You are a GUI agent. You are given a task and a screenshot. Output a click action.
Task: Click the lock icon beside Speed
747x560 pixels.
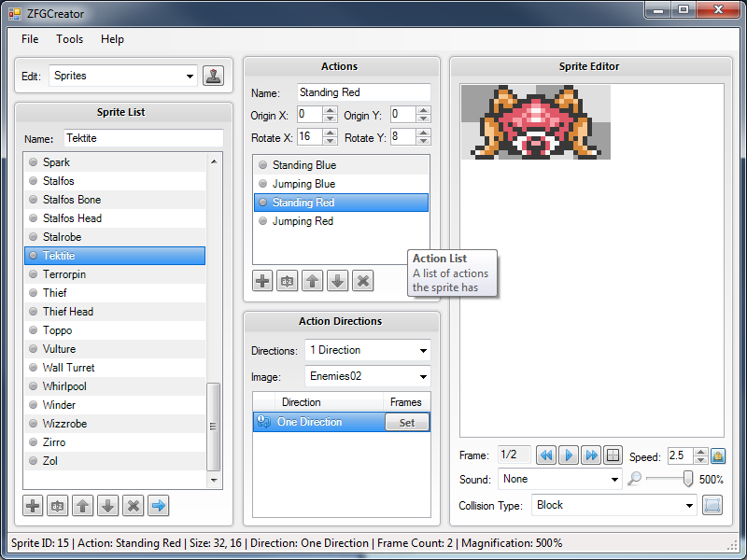tap(718, 455)
